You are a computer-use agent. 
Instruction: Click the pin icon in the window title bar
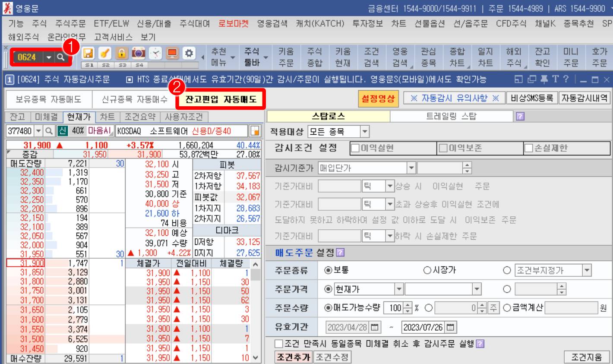coord(544,79)
